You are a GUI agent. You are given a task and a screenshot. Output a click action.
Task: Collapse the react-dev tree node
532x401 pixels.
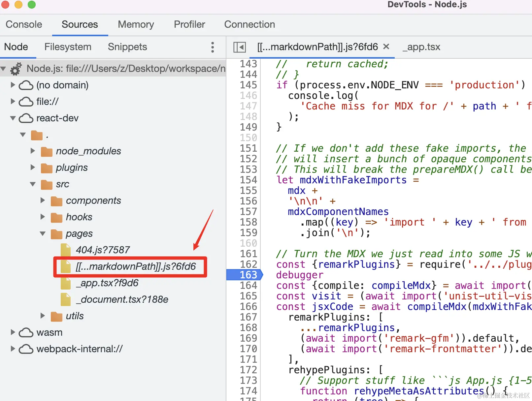(x=13, y=118)
